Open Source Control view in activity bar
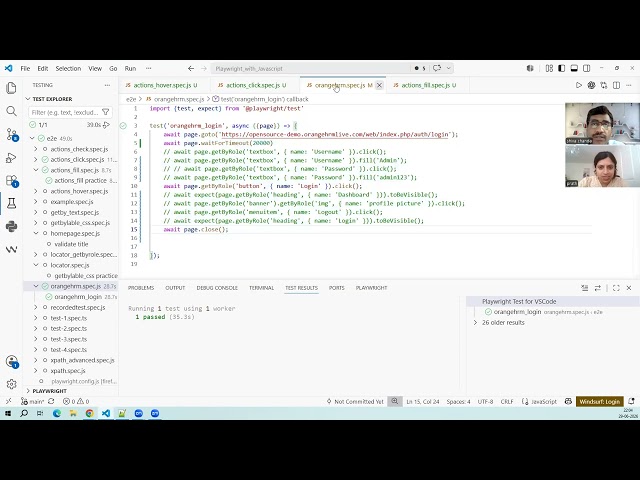 [11, 134]
